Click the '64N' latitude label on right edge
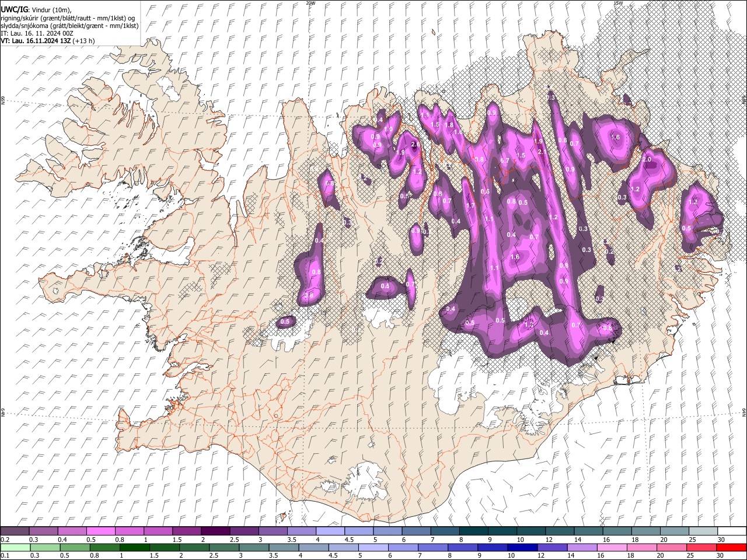 (x=744, y=411)
